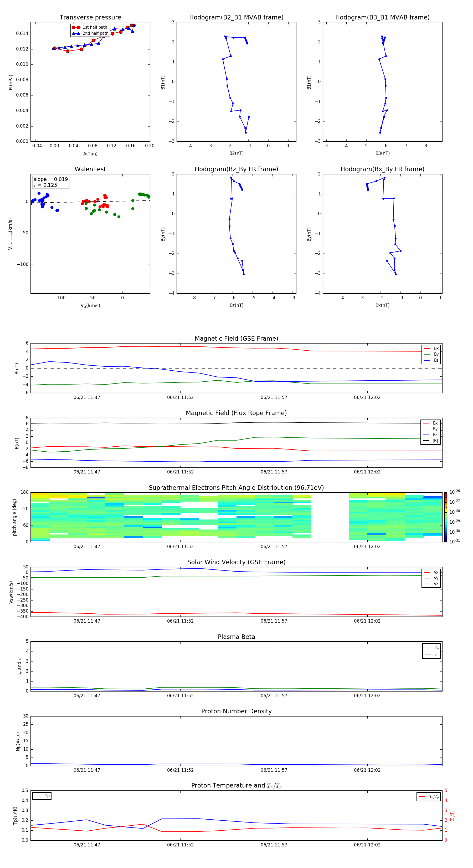
Task: Click the 'B3(nT)' x-axis label
Action: click(x=382, y=153)
